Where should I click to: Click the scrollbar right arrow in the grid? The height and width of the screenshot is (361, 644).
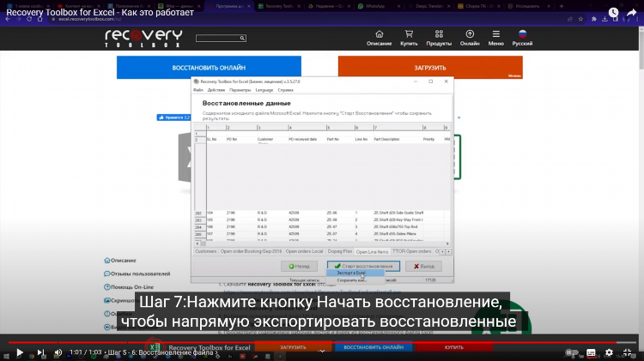[x=447, y=244]
